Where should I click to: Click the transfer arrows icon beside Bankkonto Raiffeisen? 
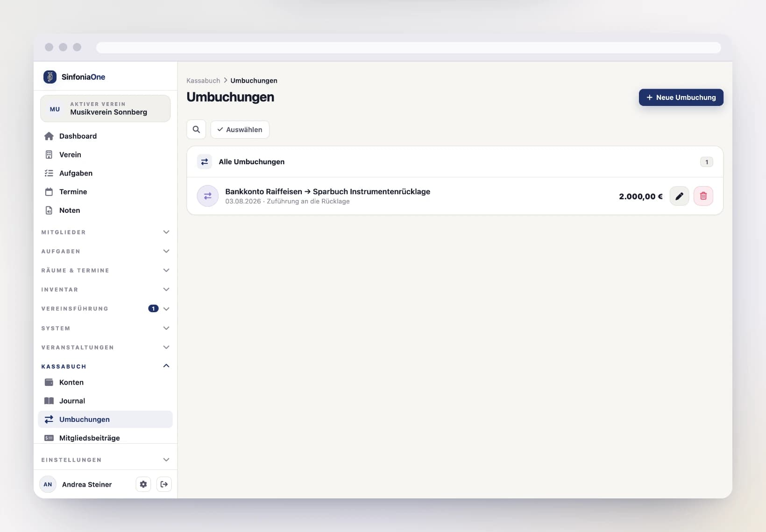point(208,196)
